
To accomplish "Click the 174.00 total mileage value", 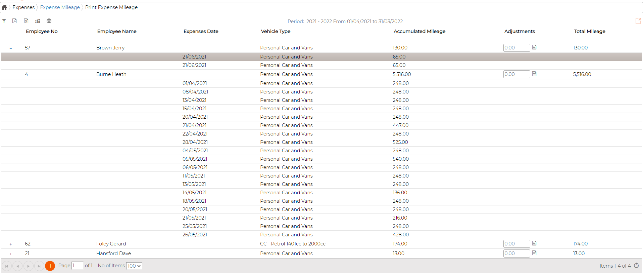I will pos(580,244).
